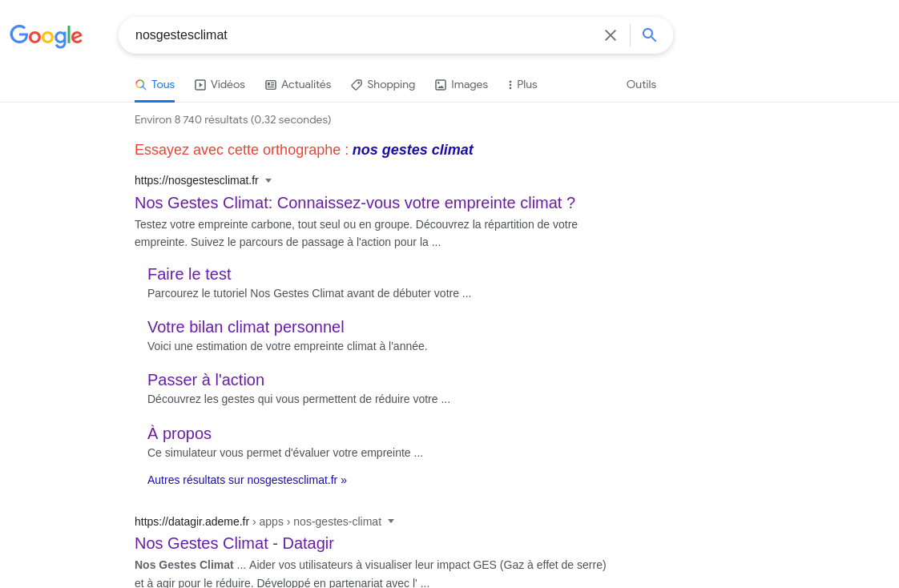Click the Google logo
The width and height of the screenshot is (899, 588).
[46, 36]
